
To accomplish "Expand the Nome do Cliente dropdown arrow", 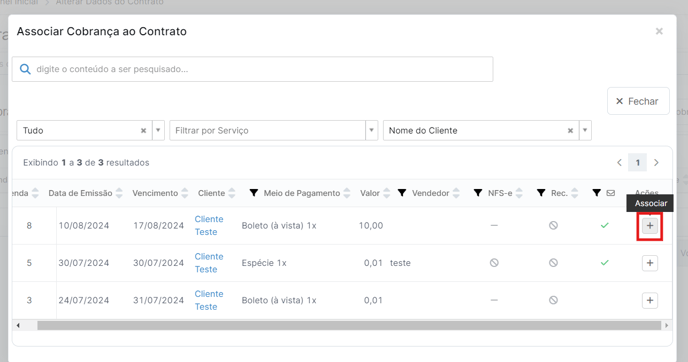I will (585, 130).
